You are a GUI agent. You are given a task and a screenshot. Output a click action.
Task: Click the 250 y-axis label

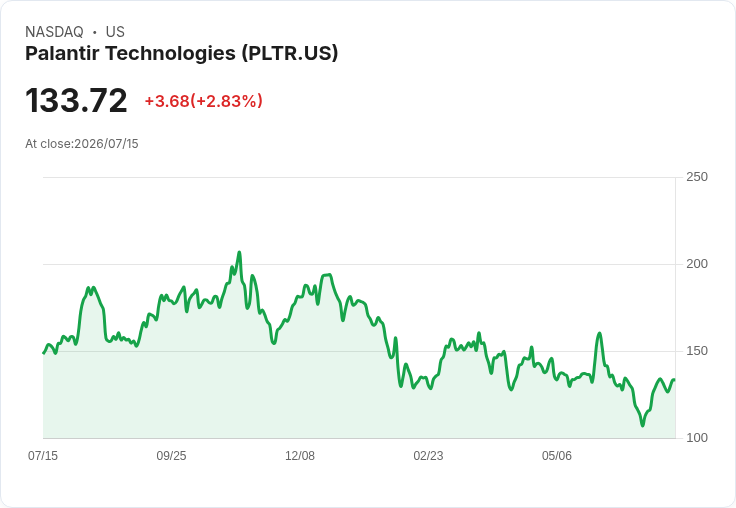(697, 177)
